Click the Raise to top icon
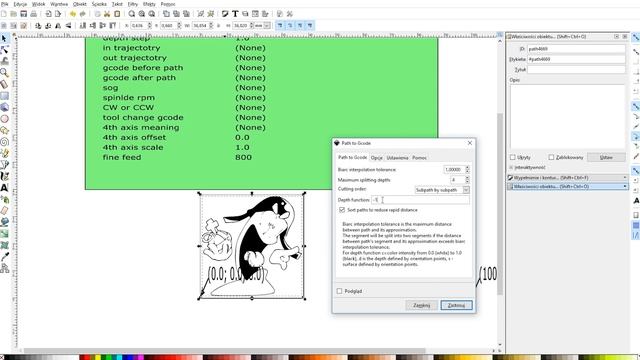Screen dimensions: 640x360 [113, 25]
